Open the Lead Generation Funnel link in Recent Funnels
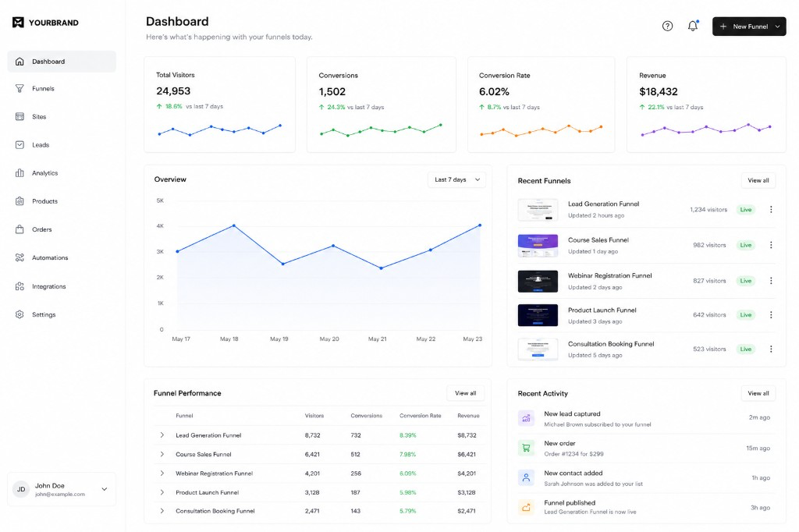The width and height of the screenshot is (799, 532). coord(603,204)
